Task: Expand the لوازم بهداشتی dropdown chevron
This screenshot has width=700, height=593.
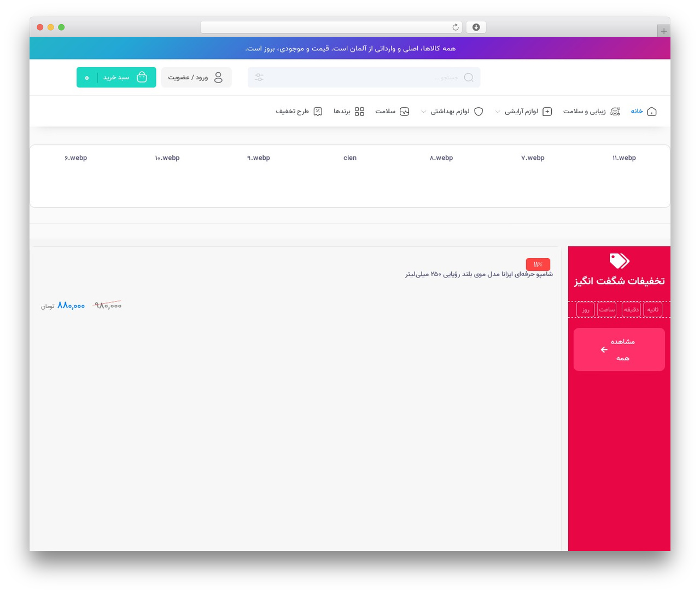Action: [423, 112]
